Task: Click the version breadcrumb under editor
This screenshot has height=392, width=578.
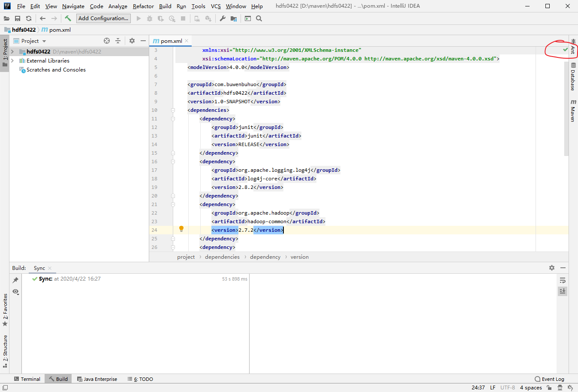Action: [299, 257]
